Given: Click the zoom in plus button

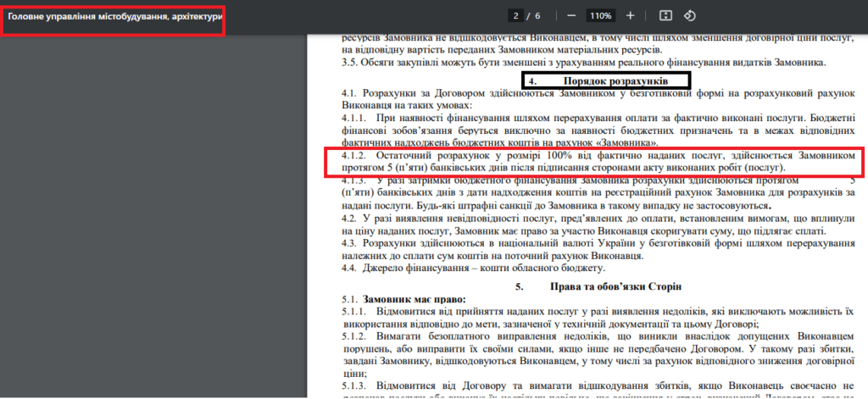Looking at the screenshot, I should point(630,16).
